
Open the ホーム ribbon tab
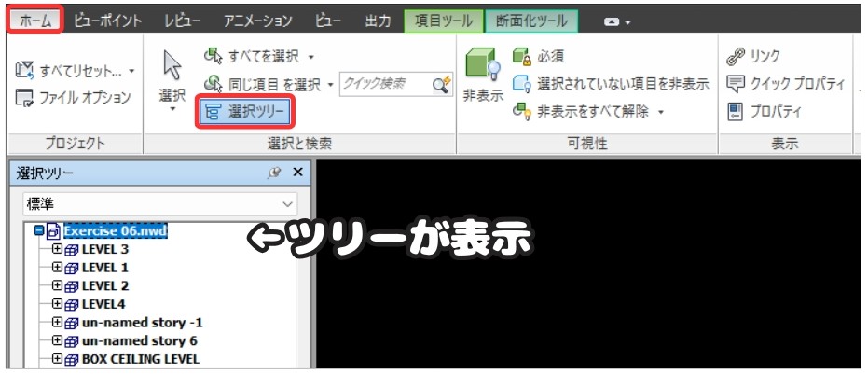click(35, 21)
